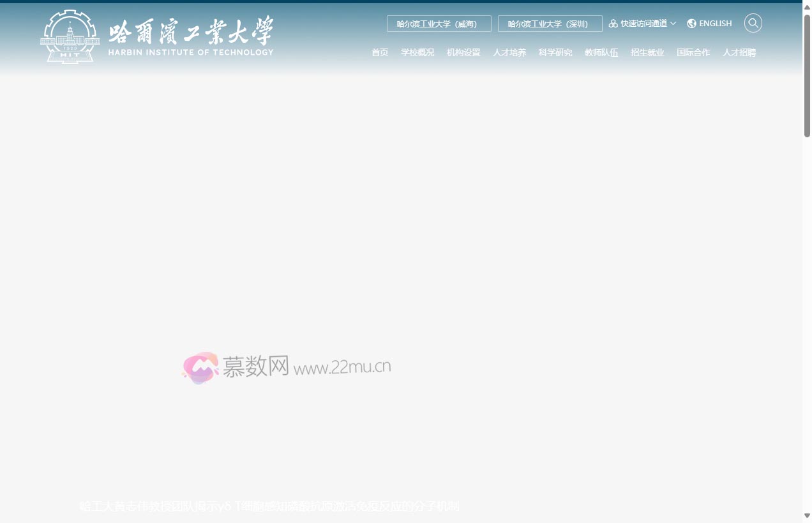The width and height of the screenshot is (812, 523).
Task: Switch to the 教师队伍 section
Action: click(x=601, y=52)
